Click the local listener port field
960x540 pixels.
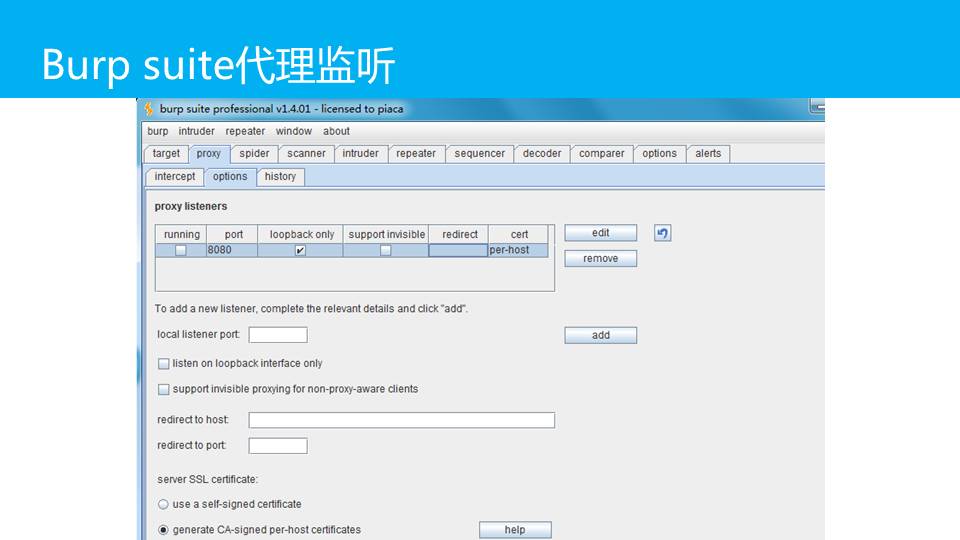coord(278,335)
